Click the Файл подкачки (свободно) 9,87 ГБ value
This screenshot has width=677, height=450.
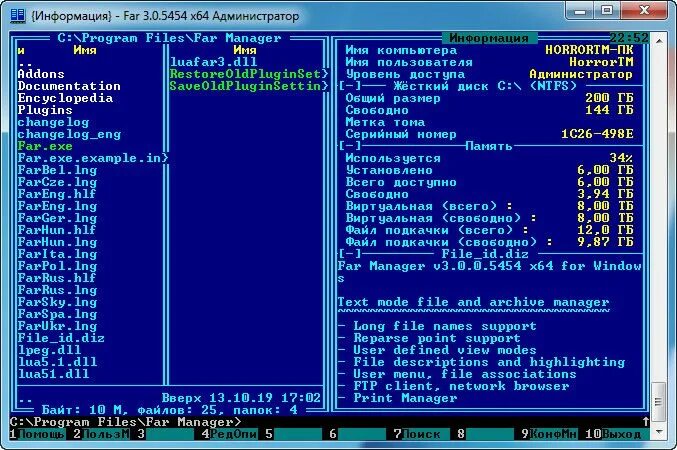click(605, 242)
